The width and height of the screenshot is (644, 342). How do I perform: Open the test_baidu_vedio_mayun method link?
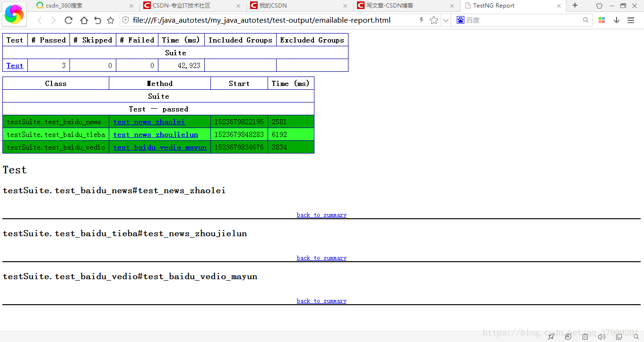[x=160, y=147]
